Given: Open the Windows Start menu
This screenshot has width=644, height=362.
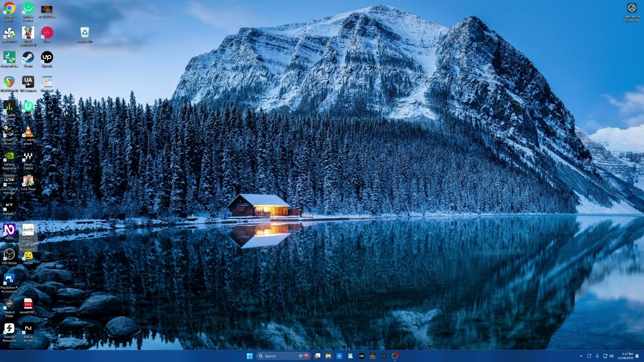Looking at the screenshot, I should (x=250, y=356).
